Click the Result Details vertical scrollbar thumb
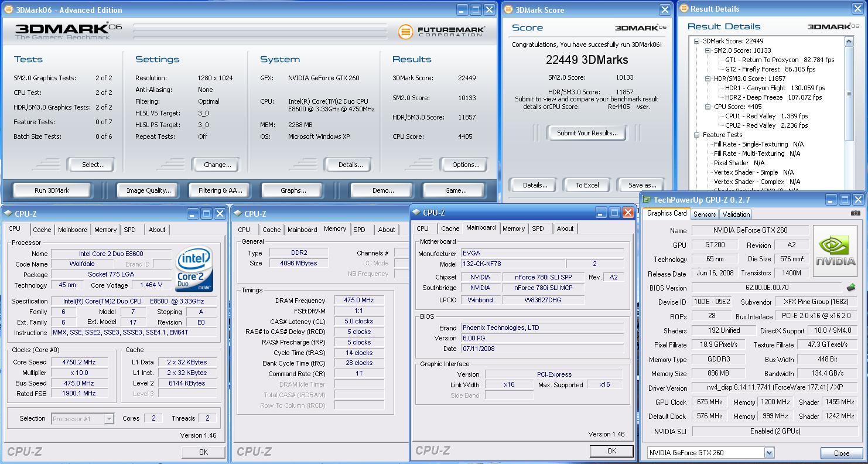This screenshot has height=464, width=868. (x=849, y=94)
